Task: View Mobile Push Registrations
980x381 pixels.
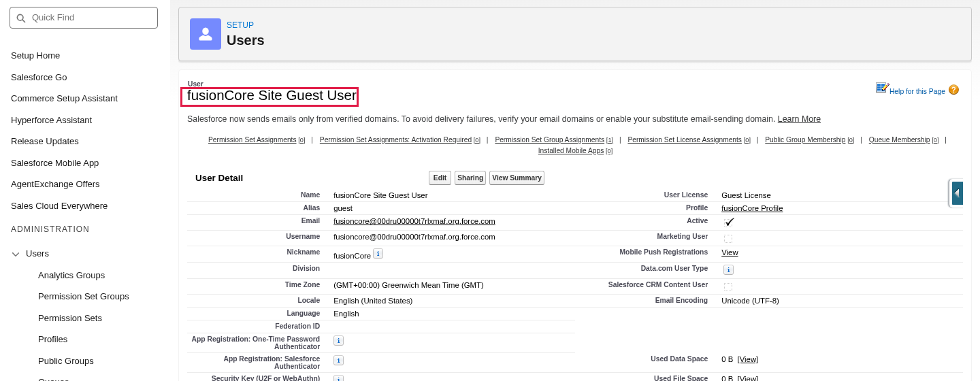Action: [x=730, y=252]
